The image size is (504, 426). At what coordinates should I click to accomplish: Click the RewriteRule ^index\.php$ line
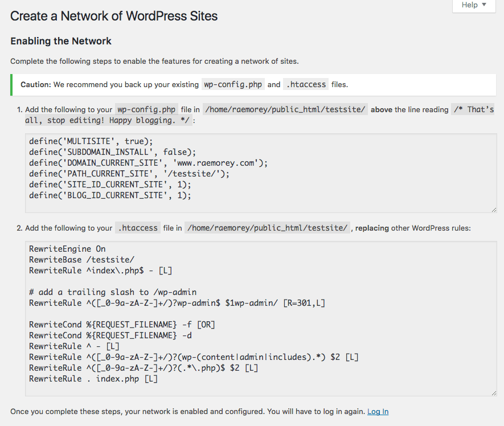(101, 271)
